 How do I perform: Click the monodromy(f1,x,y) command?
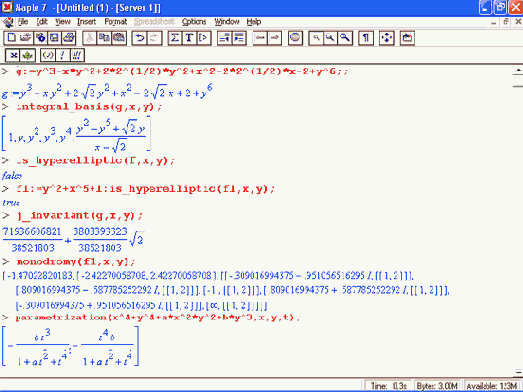[76, 262]
